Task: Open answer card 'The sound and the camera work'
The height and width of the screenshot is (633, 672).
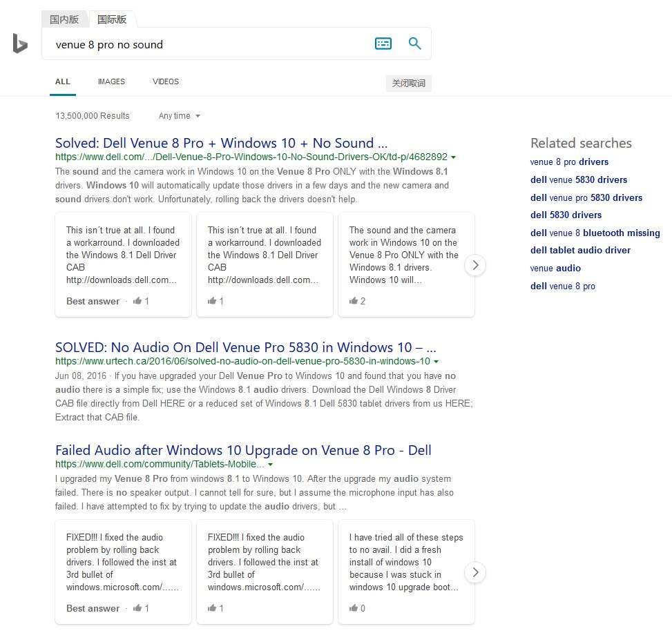Action: (406, 265)
